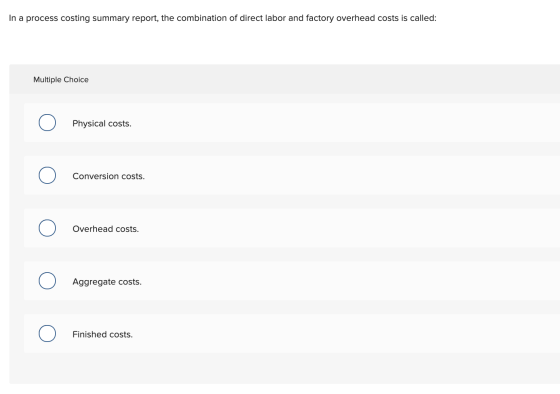The width and height of the screenshot is (560, 394).
Task: Click the 'Physical costs.' answer text
Action: [102, 124]
